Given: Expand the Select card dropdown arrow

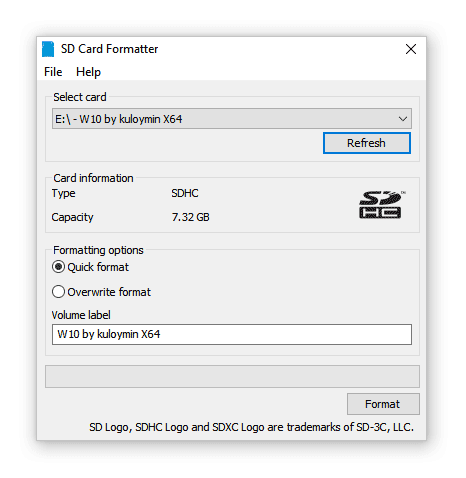Looking at the screenshot, I should tap(403, 119).
